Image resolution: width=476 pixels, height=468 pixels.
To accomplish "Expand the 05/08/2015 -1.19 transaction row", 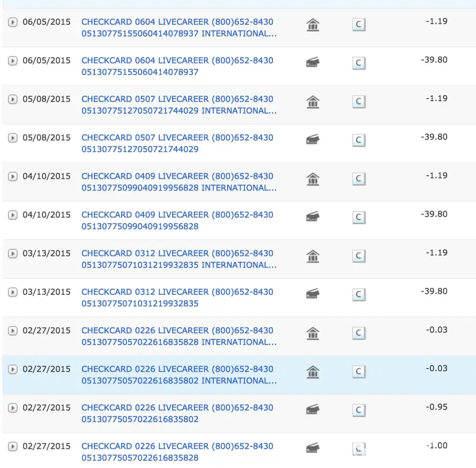I will (x=13, y=99).
